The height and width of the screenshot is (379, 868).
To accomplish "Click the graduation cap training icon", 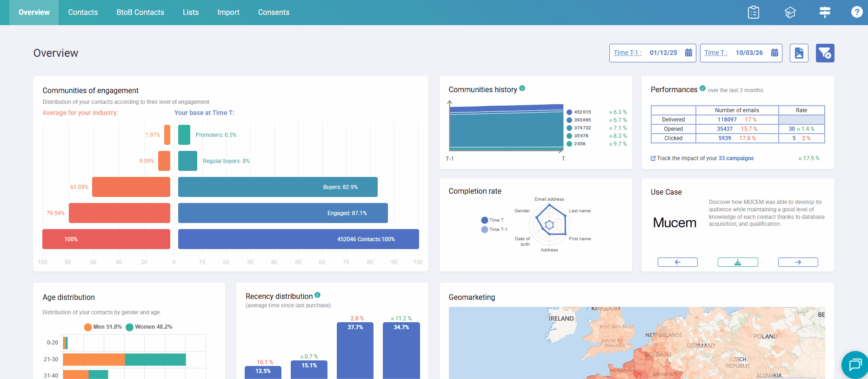I will coord(790,13).
